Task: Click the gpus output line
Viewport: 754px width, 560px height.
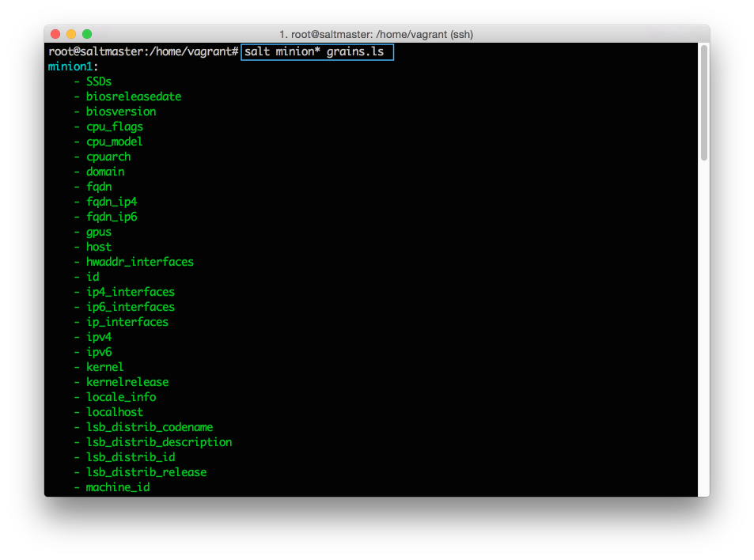Action: pyautogui.click(x=99, y=232)
